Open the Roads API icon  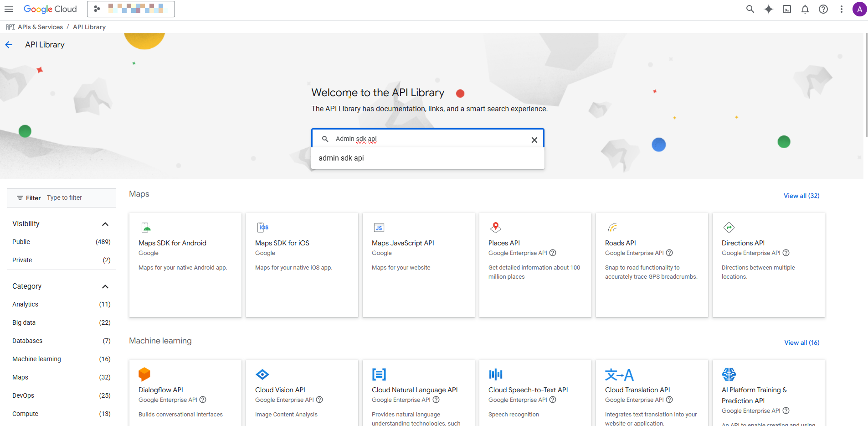pos(612,227)
